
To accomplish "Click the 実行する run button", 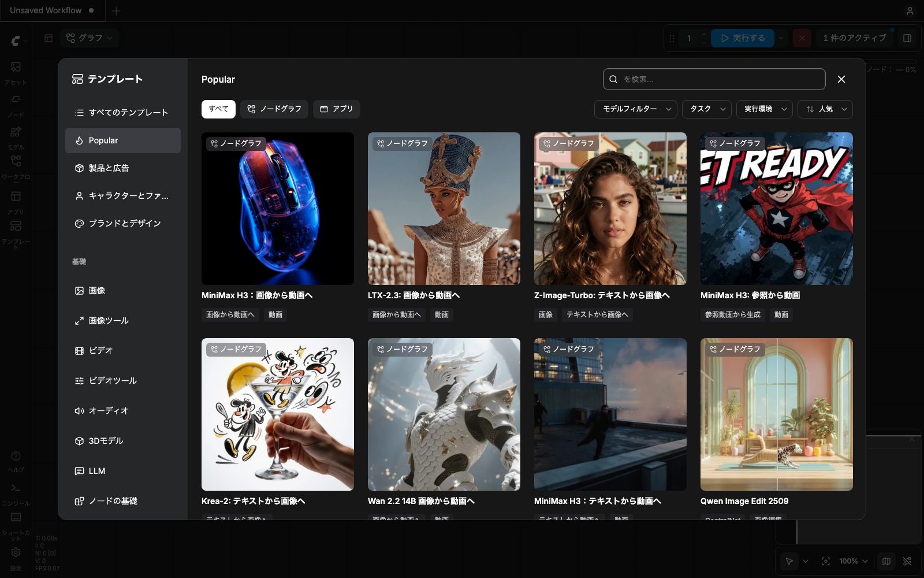I will click(743, 38).
